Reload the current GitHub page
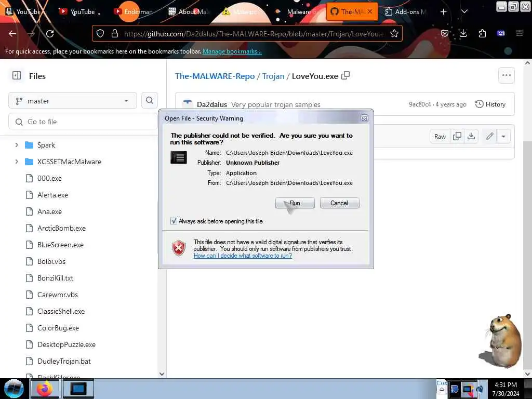 coord(50,34)
